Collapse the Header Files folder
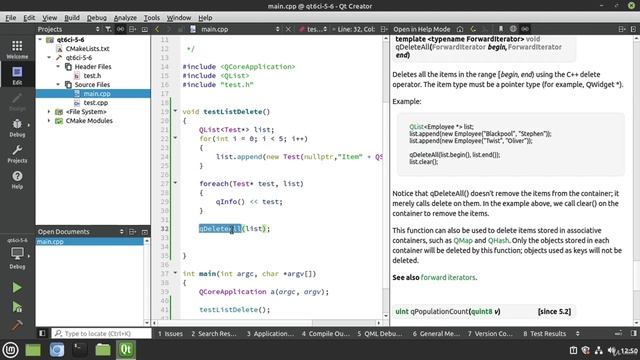The width and height of the screenshot is (640, 360). [58, 67]
